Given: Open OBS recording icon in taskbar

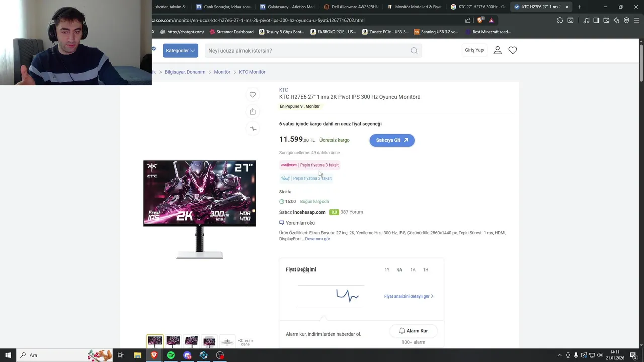Looking at the screenshot, I should [220, 355].
